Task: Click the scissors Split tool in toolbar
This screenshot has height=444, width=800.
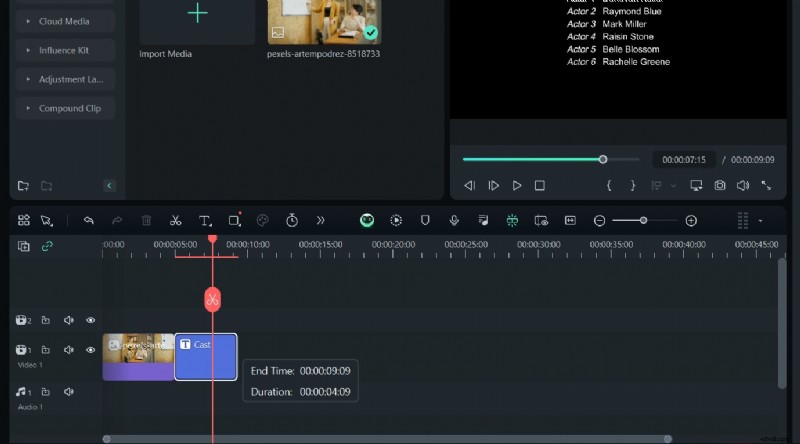Action: tap(175, 220)
